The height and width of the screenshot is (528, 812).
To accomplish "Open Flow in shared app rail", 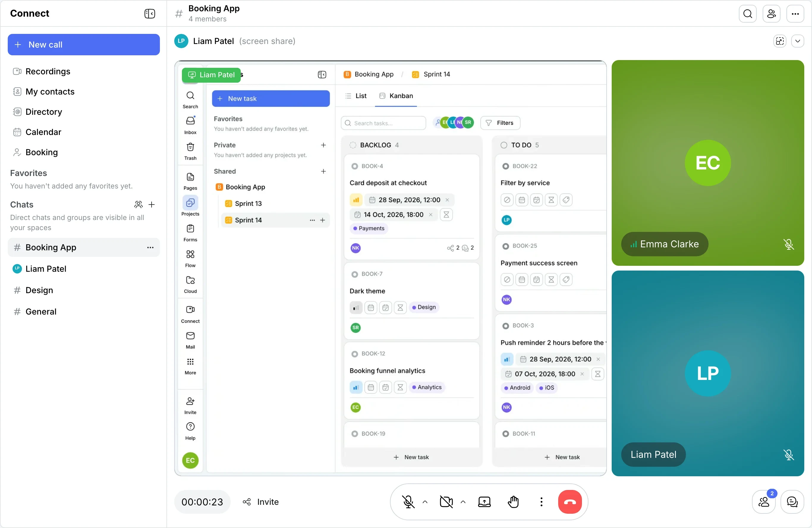I will tap(190, 258).
